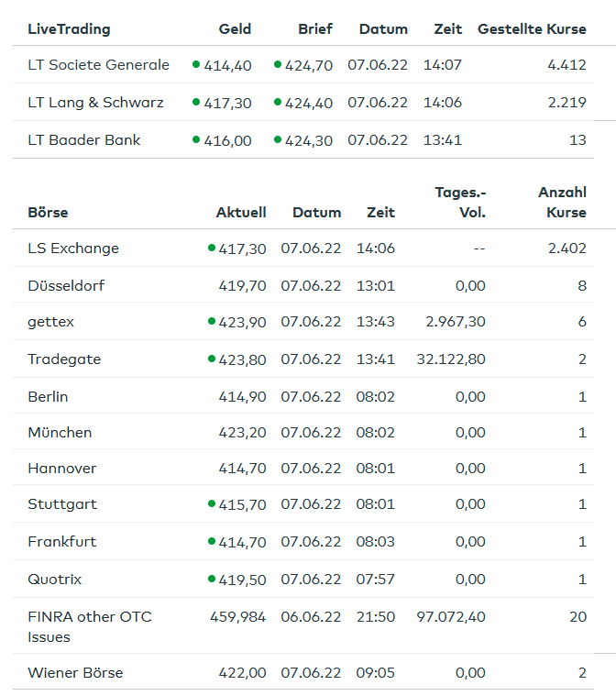The width and height of the screenshot is (616, 696).
Task: Click green dot beside Quotrix price 419,50
Action: (x=212, y=579)
